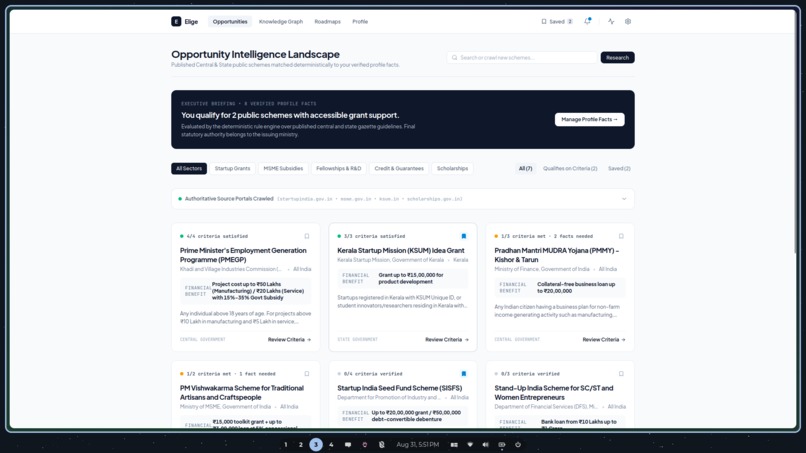Open Stand-Up India Scheme card title
806x453 pixels.
coord(554,393)
